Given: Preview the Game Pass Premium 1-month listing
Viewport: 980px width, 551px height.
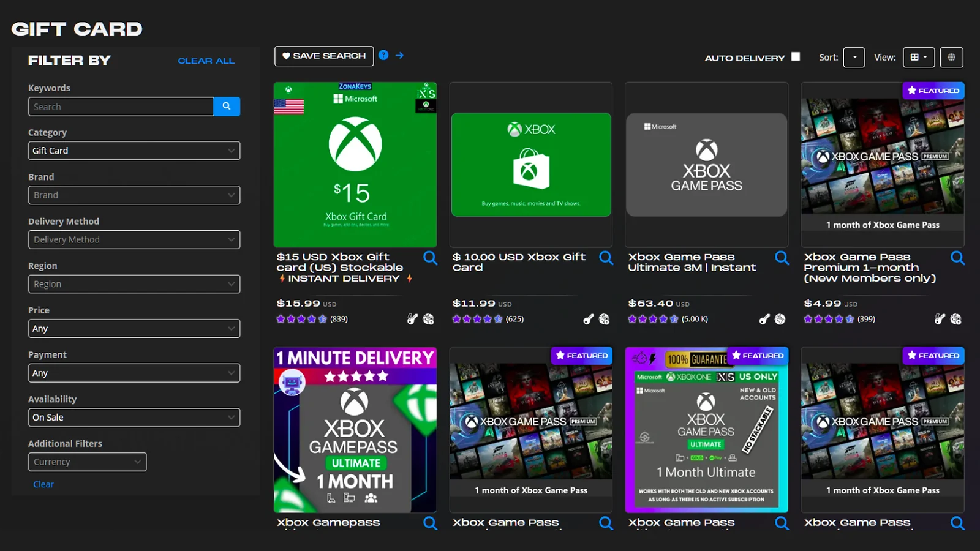Looking at the screenshot, I should [958, 258].
